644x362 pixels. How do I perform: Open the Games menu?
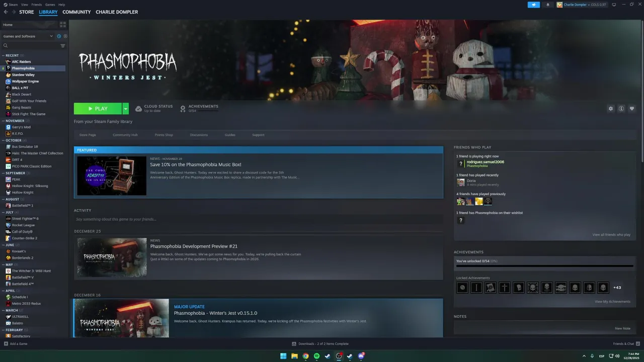pos(50,5)
